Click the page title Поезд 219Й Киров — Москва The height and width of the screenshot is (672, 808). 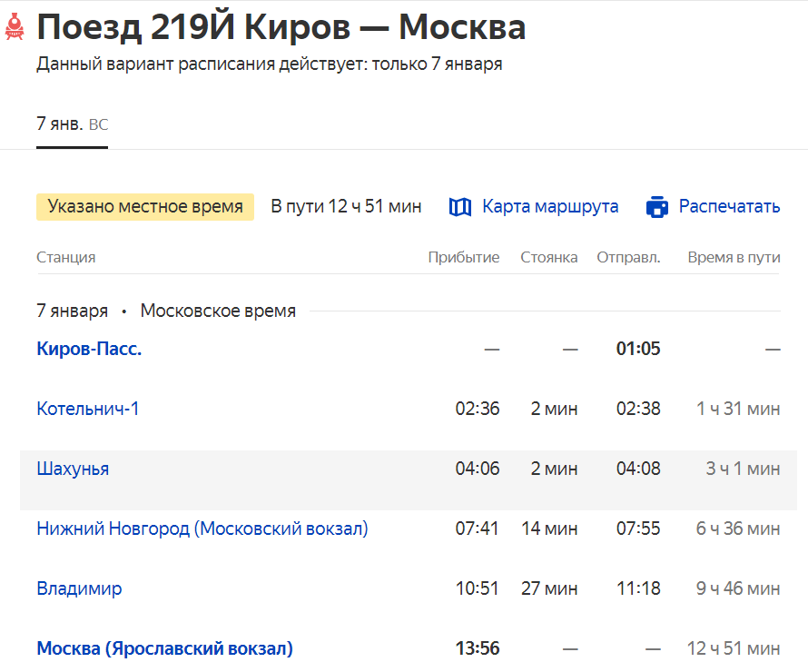click(281, 28)
